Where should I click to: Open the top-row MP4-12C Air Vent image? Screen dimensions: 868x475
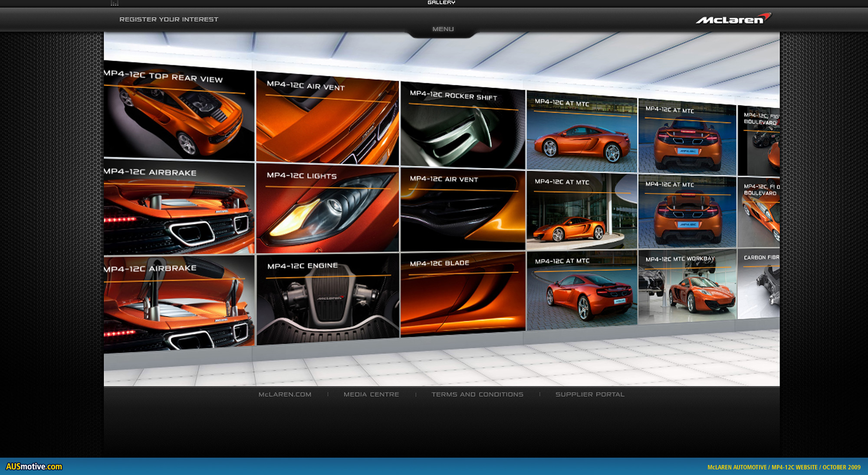[328, 121]
